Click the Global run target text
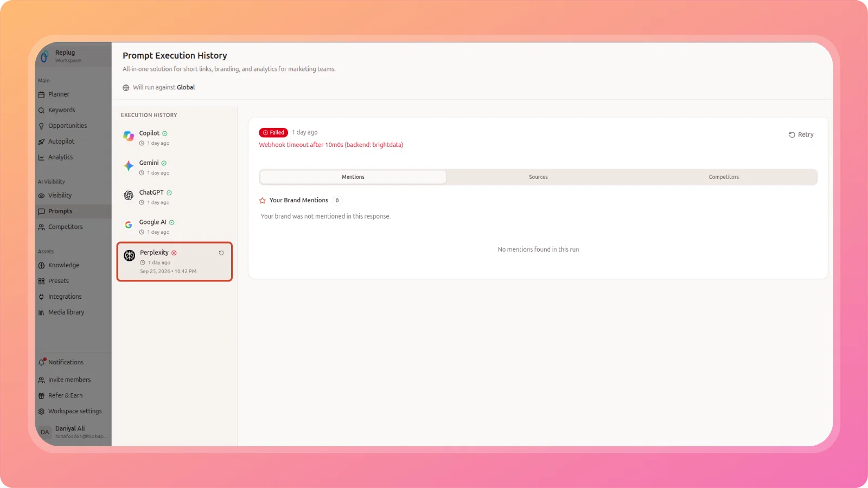 (186, 87)
